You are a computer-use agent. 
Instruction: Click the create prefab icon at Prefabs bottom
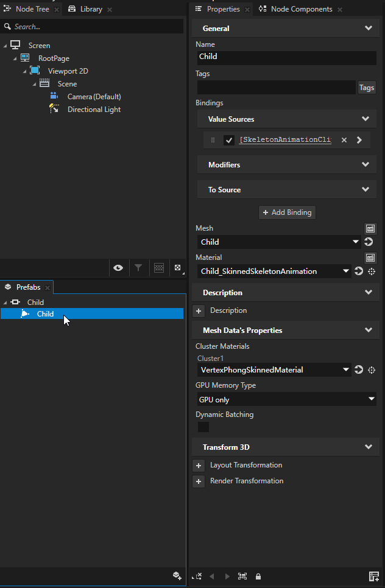tap(177, 576)
